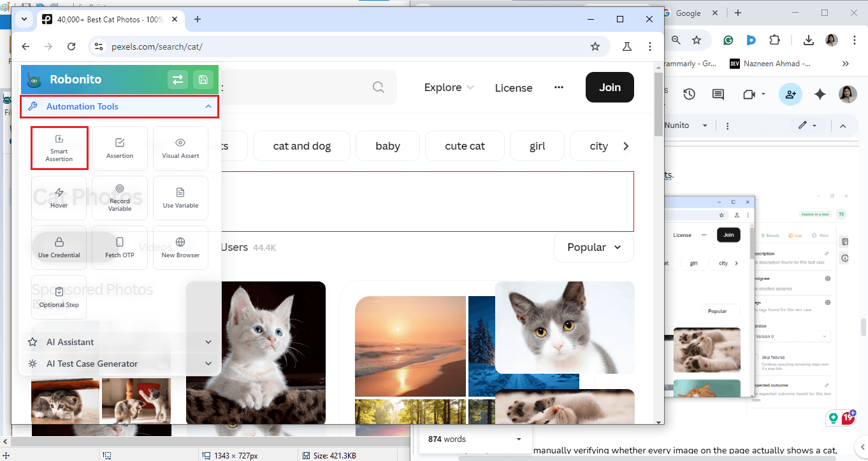Bookmark the Docs page with the star
868x461 pixels.
[697, 40]
